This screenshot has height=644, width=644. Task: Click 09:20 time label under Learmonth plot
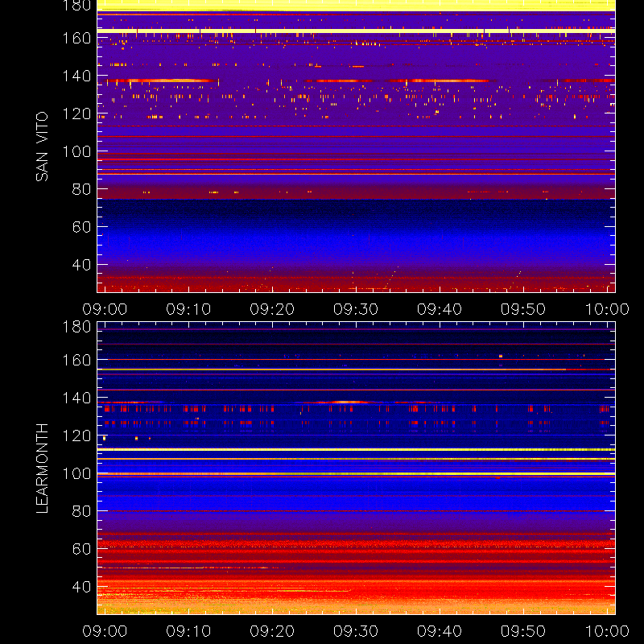click(x=272, y=631)
